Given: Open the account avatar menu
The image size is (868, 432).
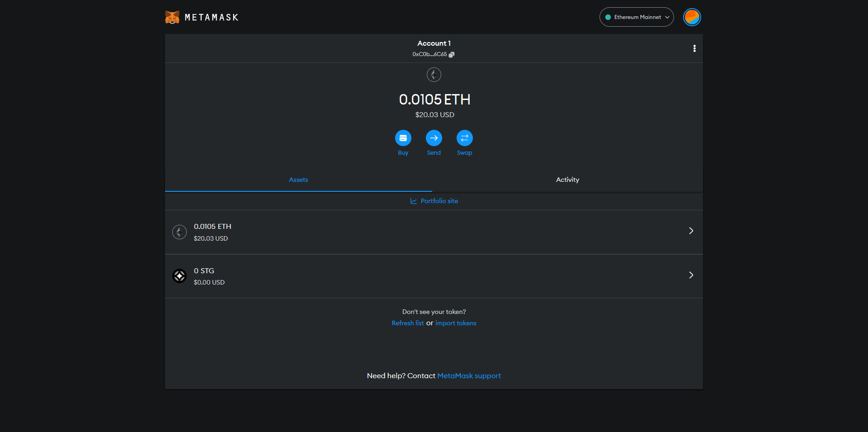Looking at the screenshot, I should click(692, 17).
